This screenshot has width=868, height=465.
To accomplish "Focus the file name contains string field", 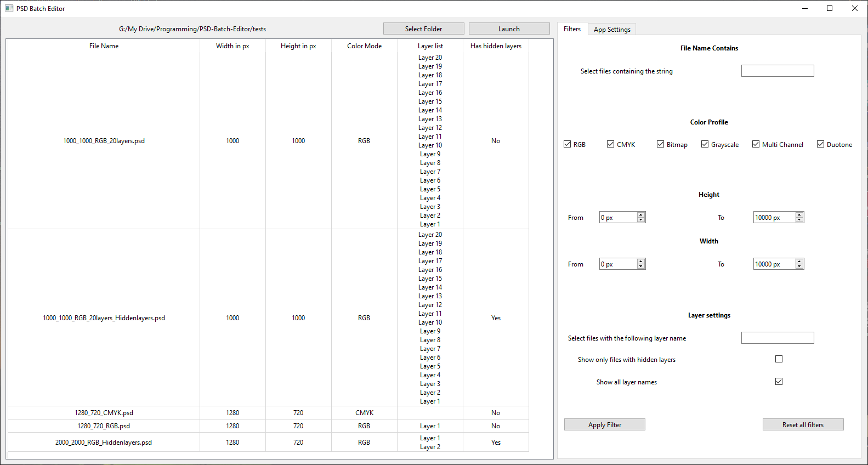I will (778, 71).
